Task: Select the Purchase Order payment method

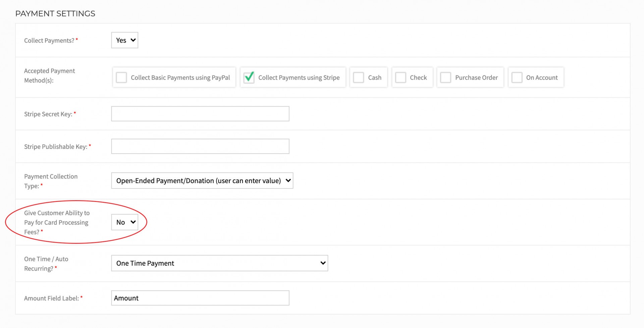Action: click(x=445, y=77)
